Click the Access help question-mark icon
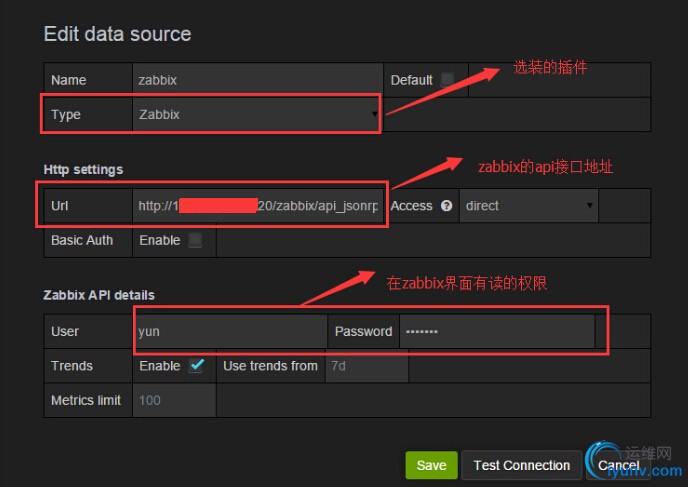The width and height of the screenshot is (688, 487). (447, 206)
